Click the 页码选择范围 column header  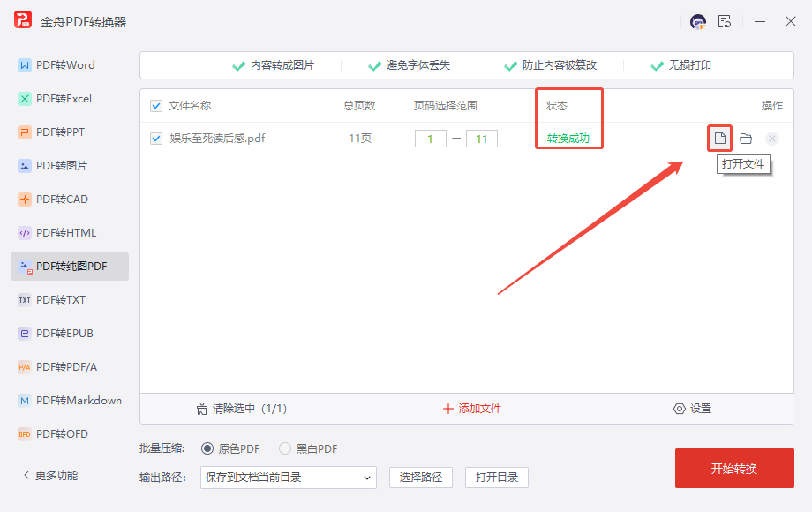(x=446, y=106)
